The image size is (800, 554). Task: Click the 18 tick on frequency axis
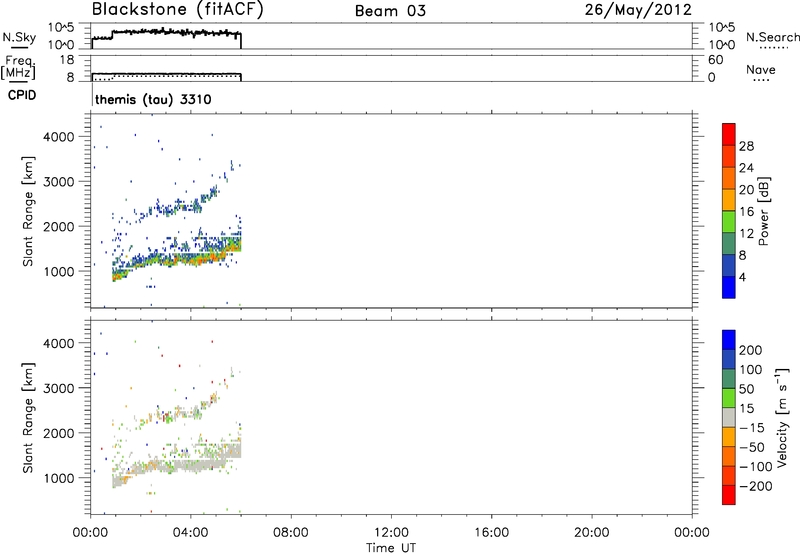[66, 60]
